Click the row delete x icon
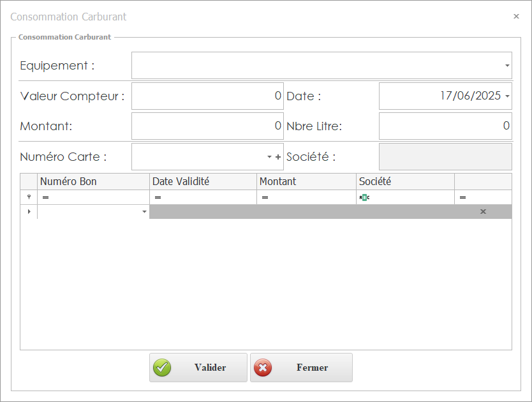The height and width of the screenshot is (402, 532). point(483,211)
